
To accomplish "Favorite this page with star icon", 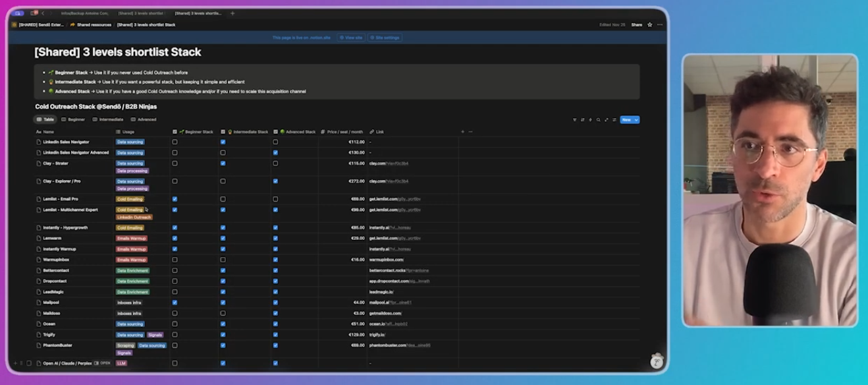I will coord(650,25).
